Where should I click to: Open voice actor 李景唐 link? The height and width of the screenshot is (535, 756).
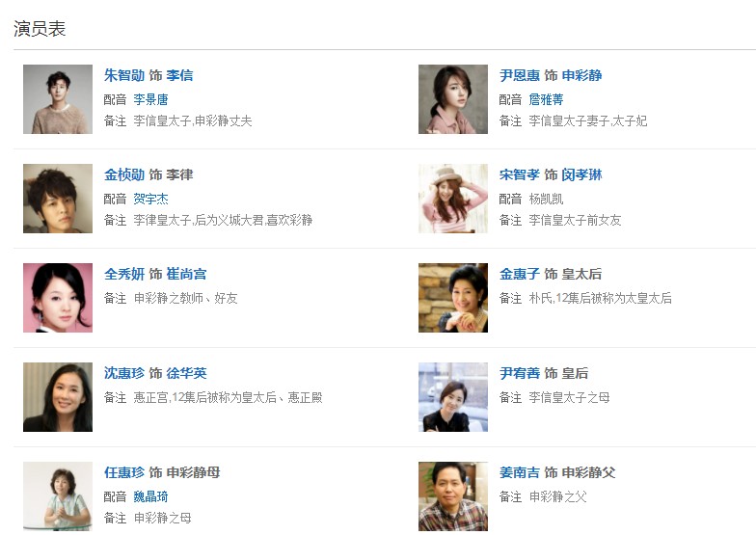[150, 100]
